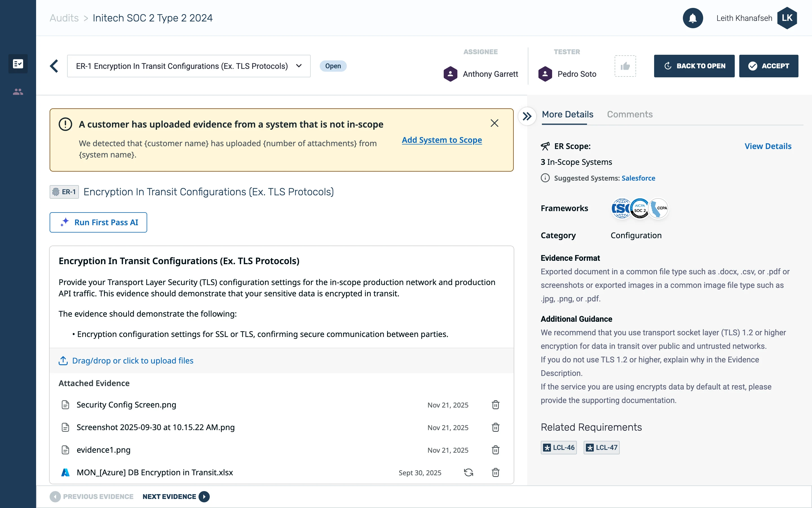Click the Salesforce suggested system link
This screenshot has width=812, height=508.
point(638,178)
